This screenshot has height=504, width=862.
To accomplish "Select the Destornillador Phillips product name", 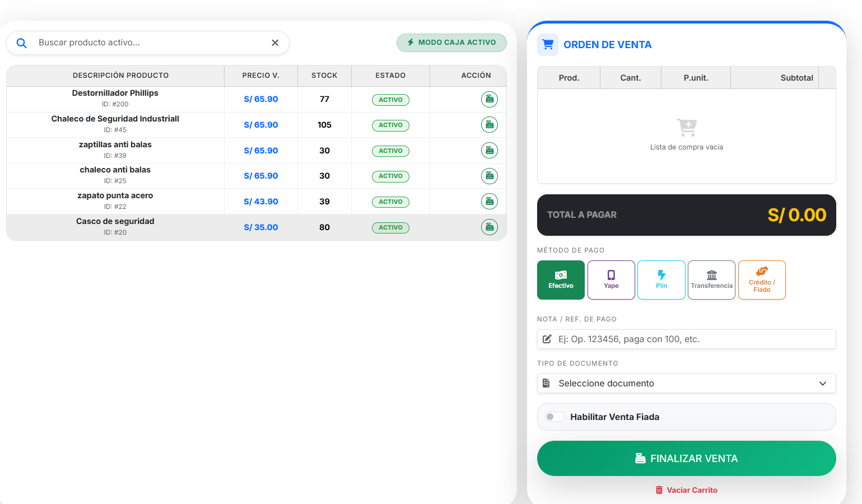I will tap(115, 93).
